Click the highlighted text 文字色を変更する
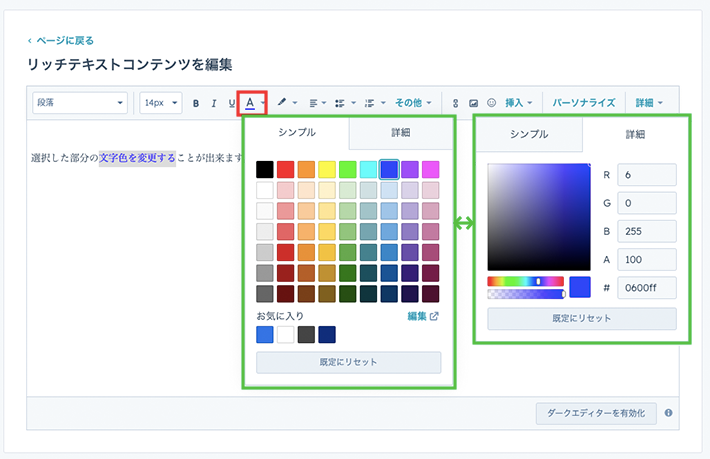Screen dimensions: 710x459 137,158
